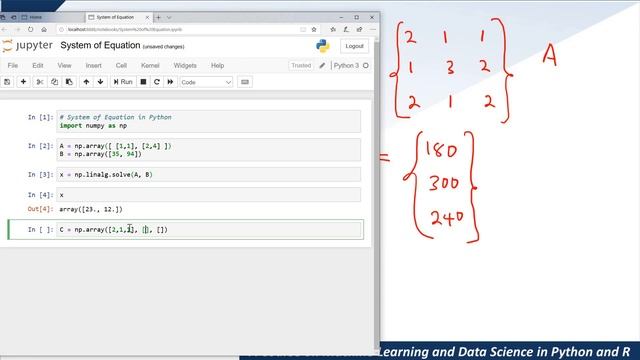Viewport: 640px width, 360px height.
Task: Add notes pen icon in browser
Action: click(x=346, y=29)
